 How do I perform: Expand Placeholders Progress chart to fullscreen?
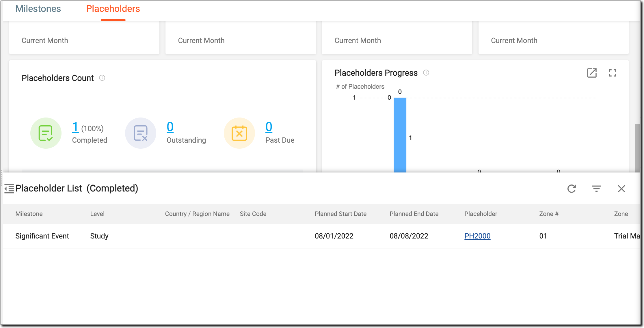tap(613, 73)
